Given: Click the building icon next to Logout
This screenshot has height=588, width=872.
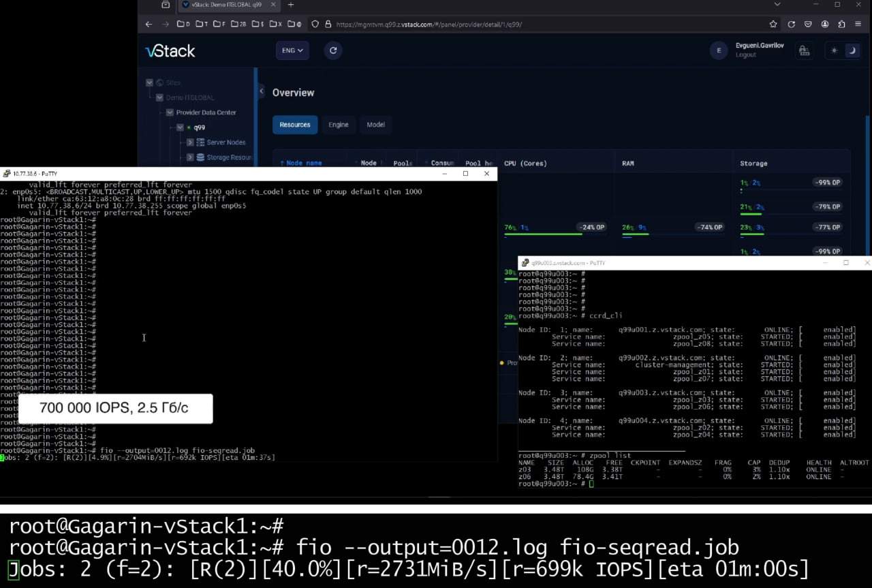Looking at the screenshot, I should [804, 50].
